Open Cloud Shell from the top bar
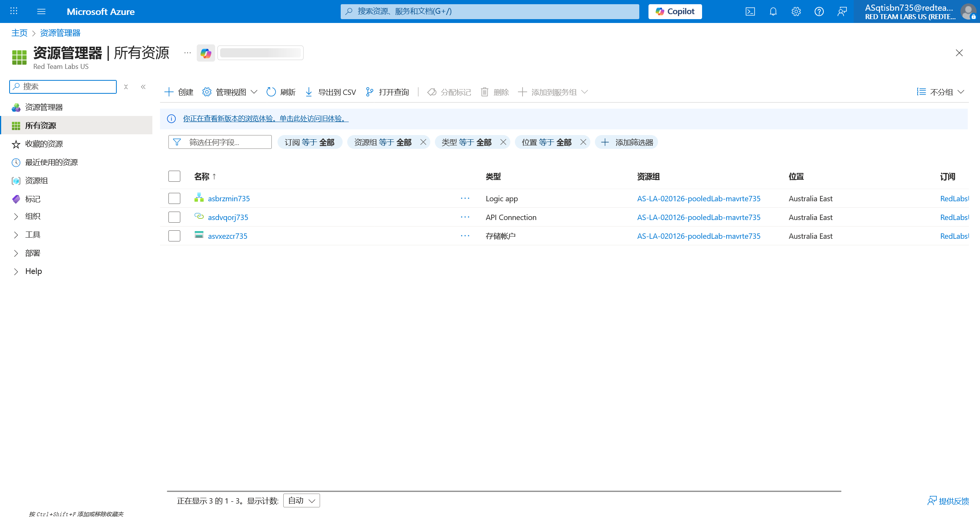Screen dimensions: 980x520 coord(750,11)
